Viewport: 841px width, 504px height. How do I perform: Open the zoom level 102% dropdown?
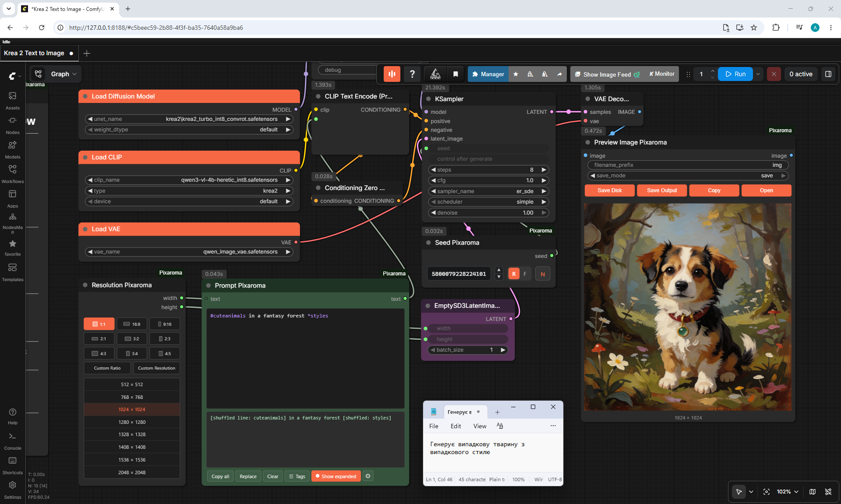click(x=787, y=492)
